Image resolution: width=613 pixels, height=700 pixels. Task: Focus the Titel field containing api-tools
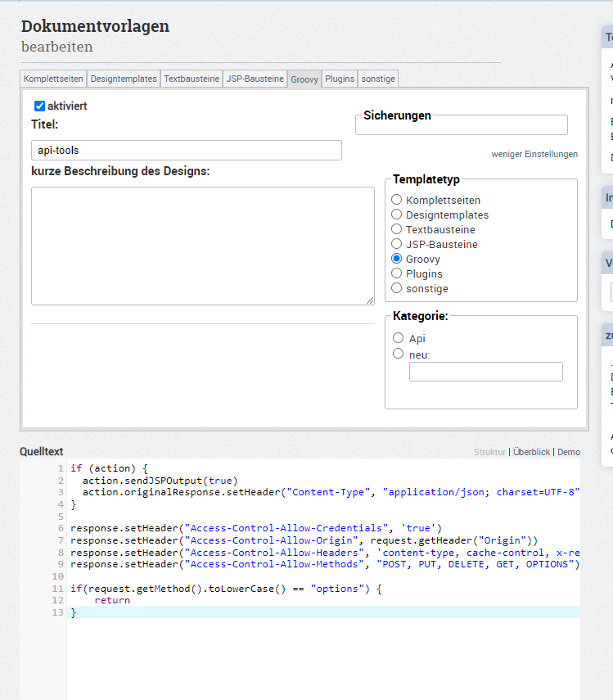[186, 151]
